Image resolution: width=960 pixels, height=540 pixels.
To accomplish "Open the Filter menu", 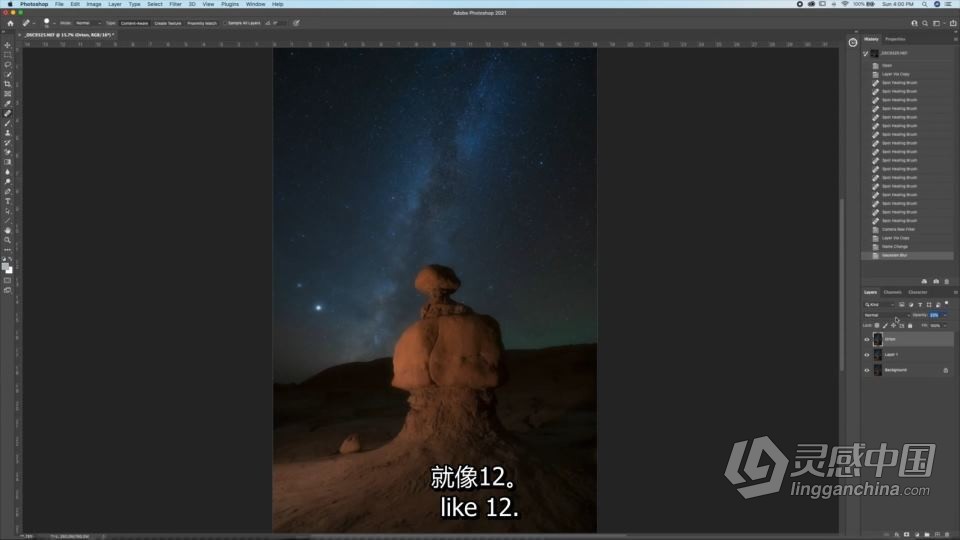I will (x=175, y=4).
